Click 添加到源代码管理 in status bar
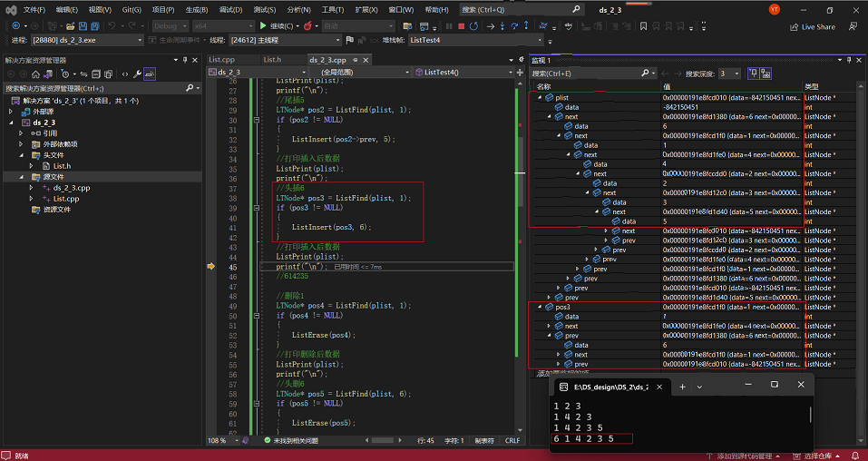The image size is (868, 461). [746, 456]
